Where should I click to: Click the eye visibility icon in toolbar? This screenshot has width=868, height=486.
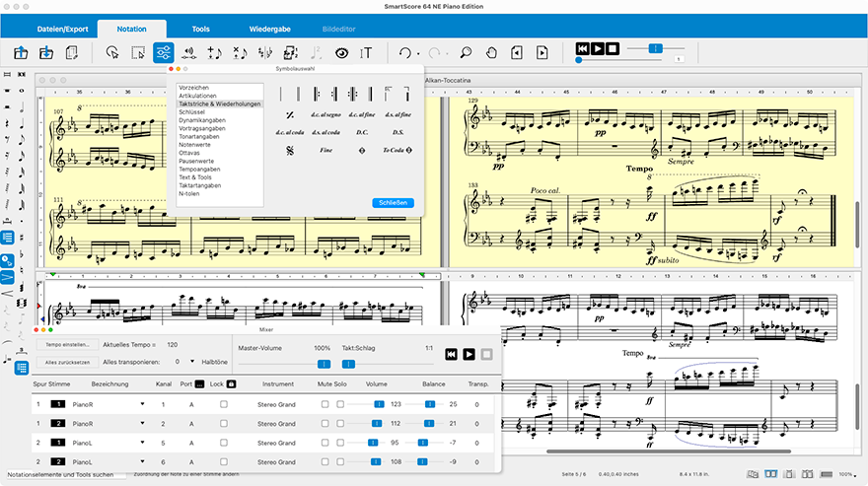click(342, 53)
